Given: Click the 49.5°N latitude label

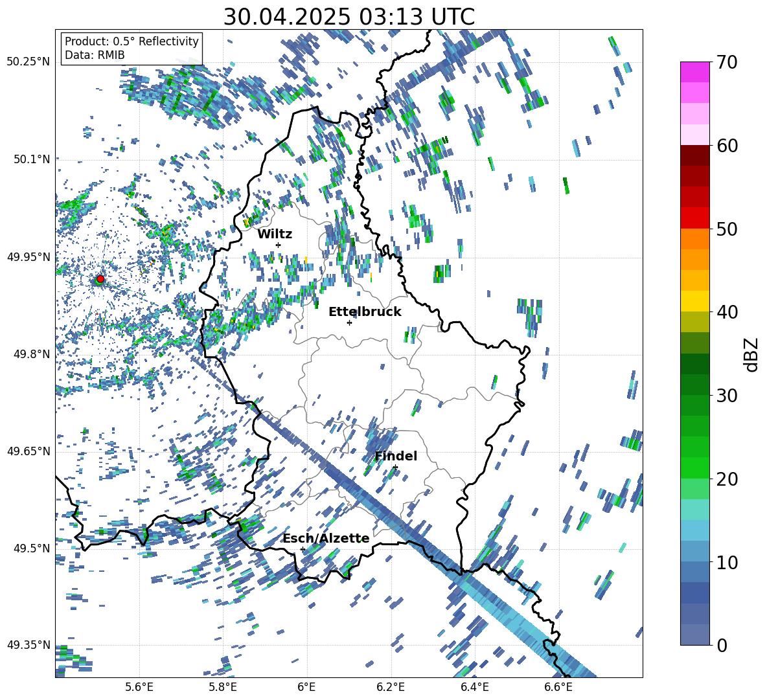Looking at the screenshot, I should pos(32,548).
